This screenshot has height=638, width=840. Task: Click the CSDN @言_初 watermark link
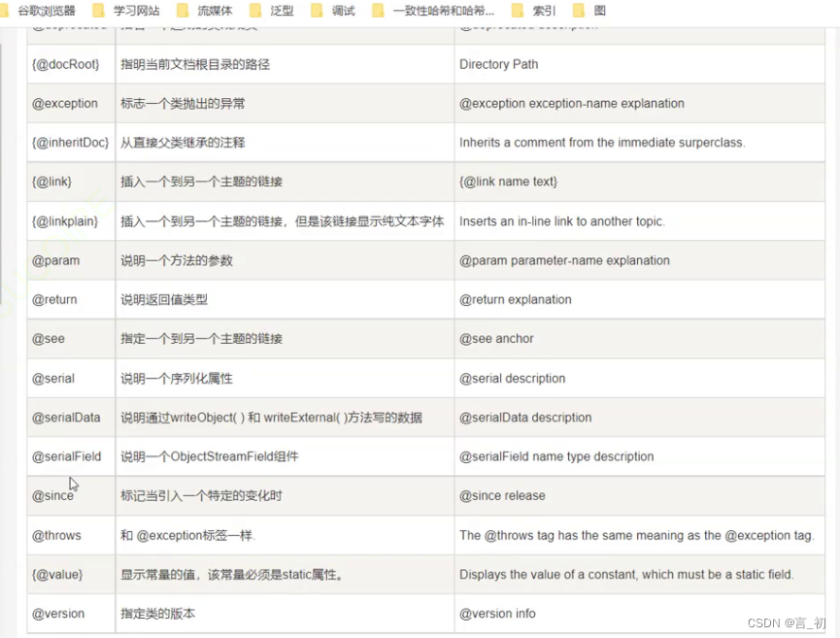point(787,623)
